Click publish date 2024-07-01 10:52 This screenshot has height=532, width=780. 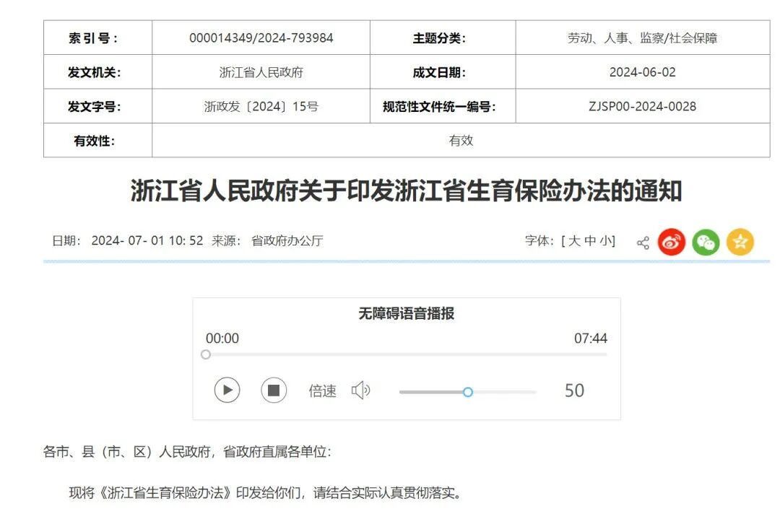click(147, 241)
